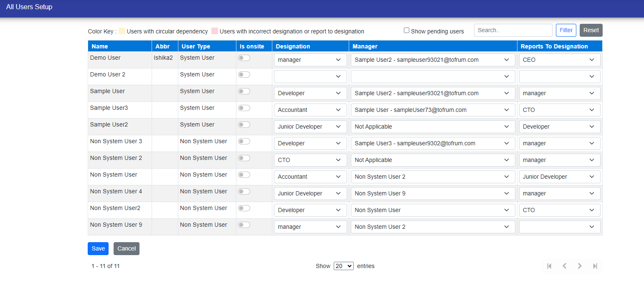Screen dimensions: 644x286
Task: Click the Cancel button
Action: 126,248
